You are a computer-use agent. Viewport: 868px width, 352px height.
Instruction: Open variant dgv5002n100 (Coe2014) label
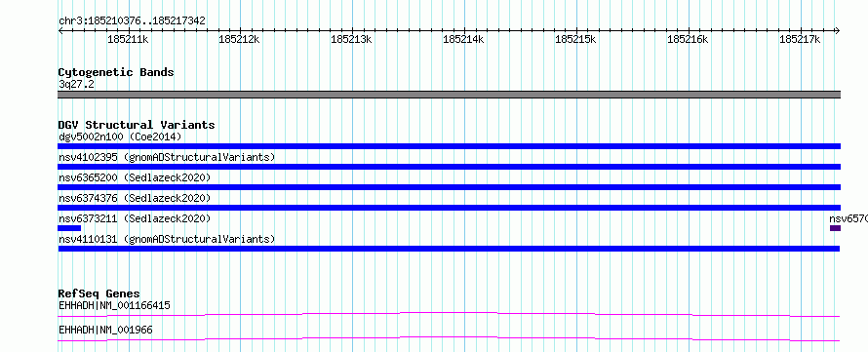coord(120,137)
